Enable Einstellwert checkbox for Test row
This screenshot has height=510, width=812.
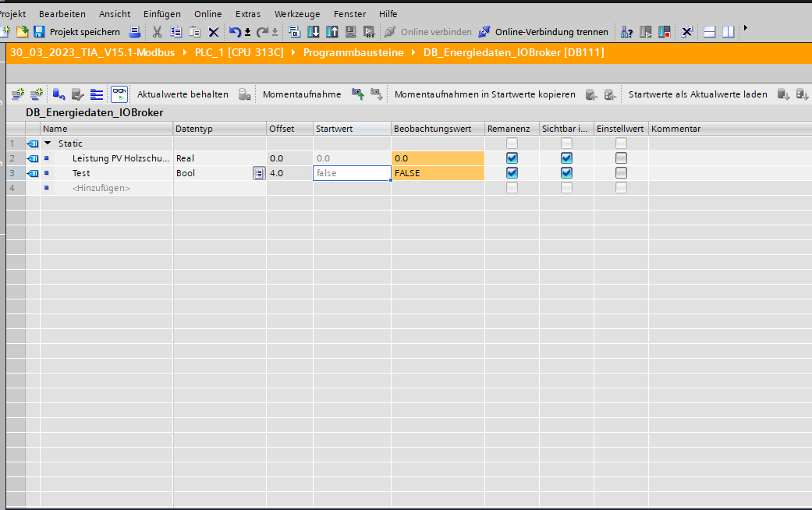(621, 173)
